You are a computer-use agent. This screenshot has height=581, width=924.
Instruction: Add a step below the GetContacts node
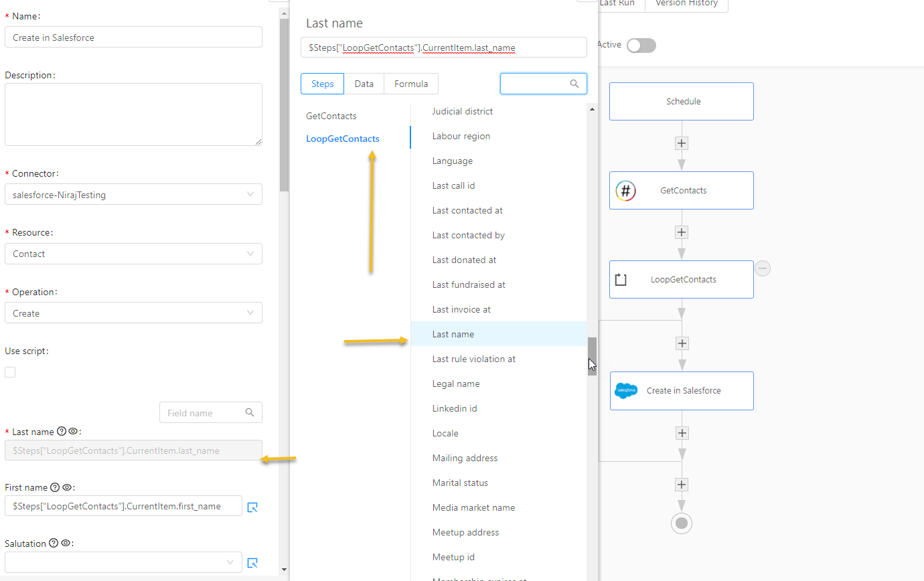(x=682, y=232)
